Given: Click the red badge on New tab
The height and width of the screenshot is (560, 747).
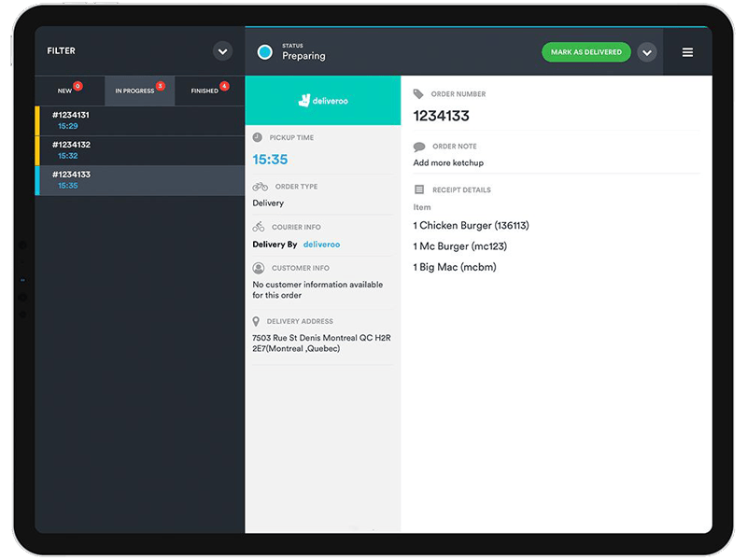Looking at the screenshot, I should pyautogui.click(x=78, y=86).
